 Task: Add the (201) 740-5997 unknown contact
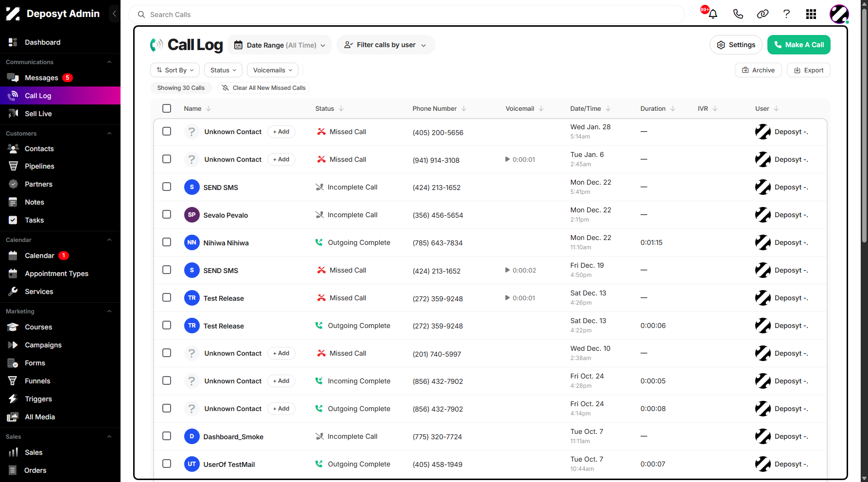(281, 353)
